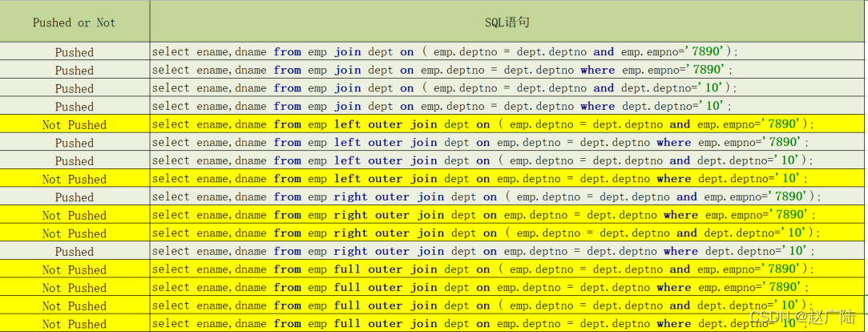The image size is (868, 332).
Task: Click 'Pushed' beside plain join 'and dept.deptno' query
Action: 75,89
